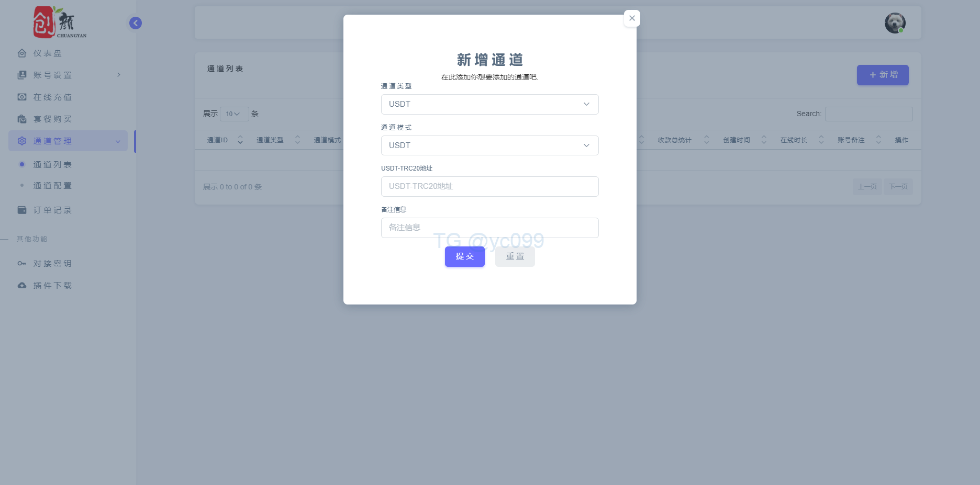Collapse the sidebar with blue arrow
Viewport: 980px width, 485px height.
tap(135, 22)
